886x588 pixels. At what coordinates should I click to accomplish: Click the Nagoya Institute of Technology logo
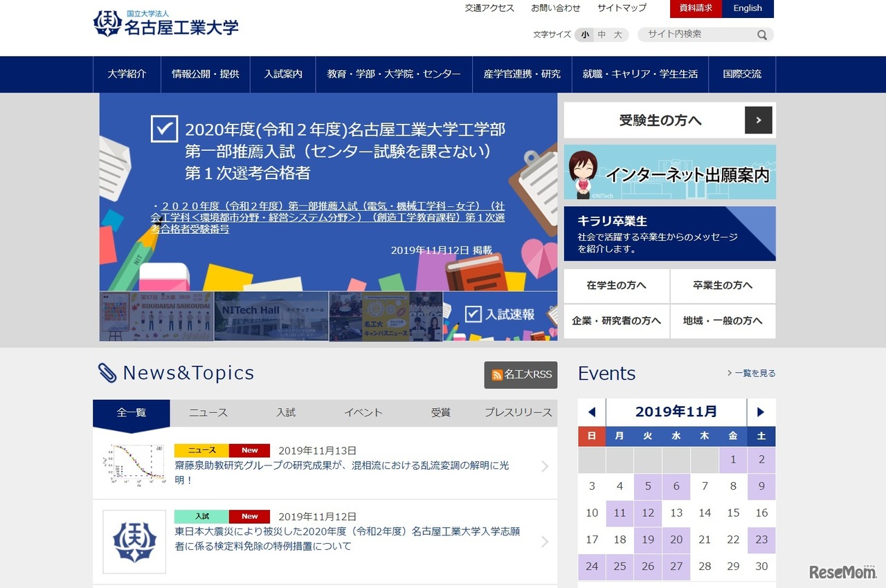coord(166,24)
